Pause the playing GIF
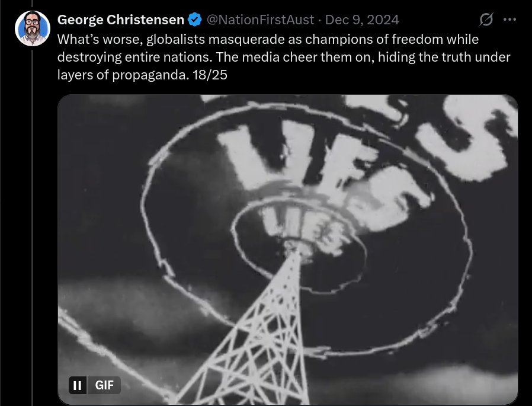Screen dimensions: 532x406 coord(78,385)
